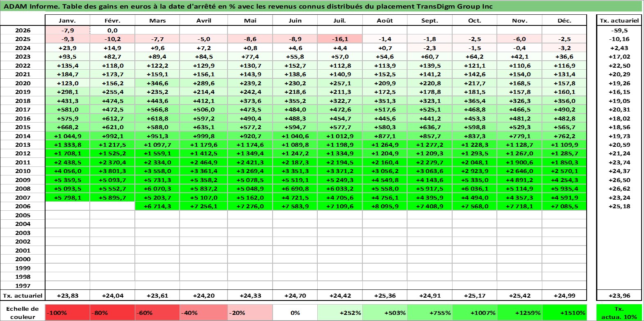This screenshot has height=321, width=644.
Task: Click the +184,7 cell in 2021 row
Action: tap(67, 74)
